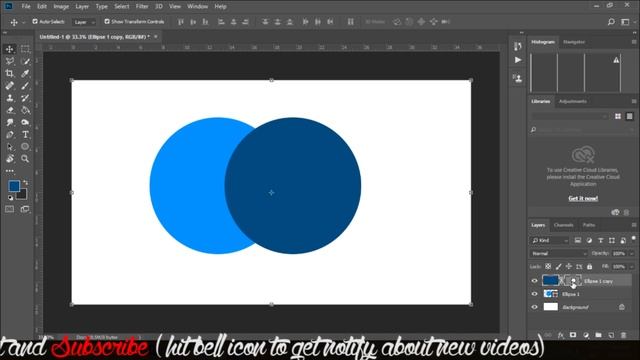Image resolution: width=640 pixels, height=360 pixels.
Task: Select the Pen tool
Action: tap(9, 135)
